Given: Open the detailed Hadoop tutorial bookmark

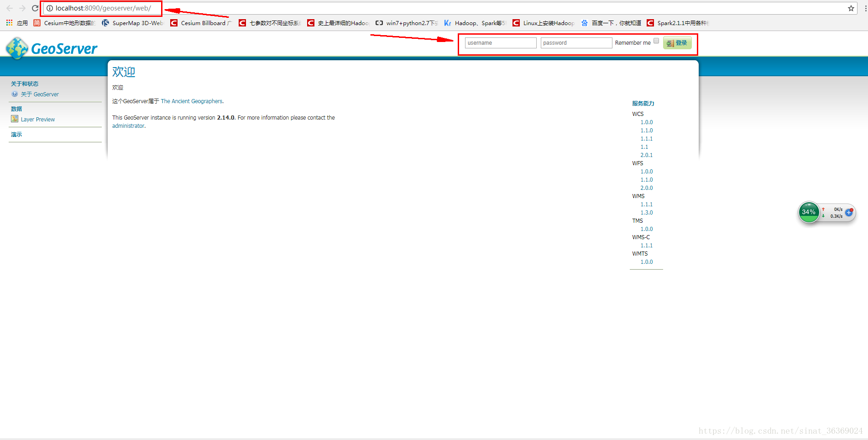Looking at the screenshot, I should point(338,23).
